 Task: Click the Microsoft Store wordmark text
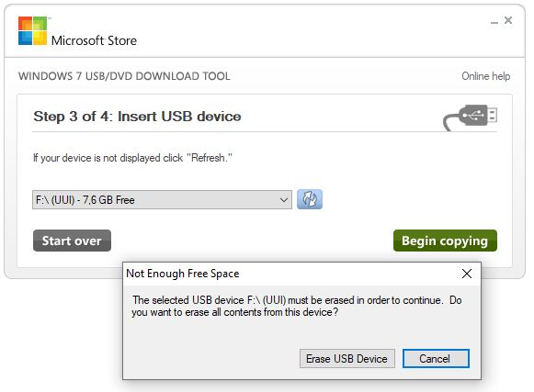click(x=94, y=40)
